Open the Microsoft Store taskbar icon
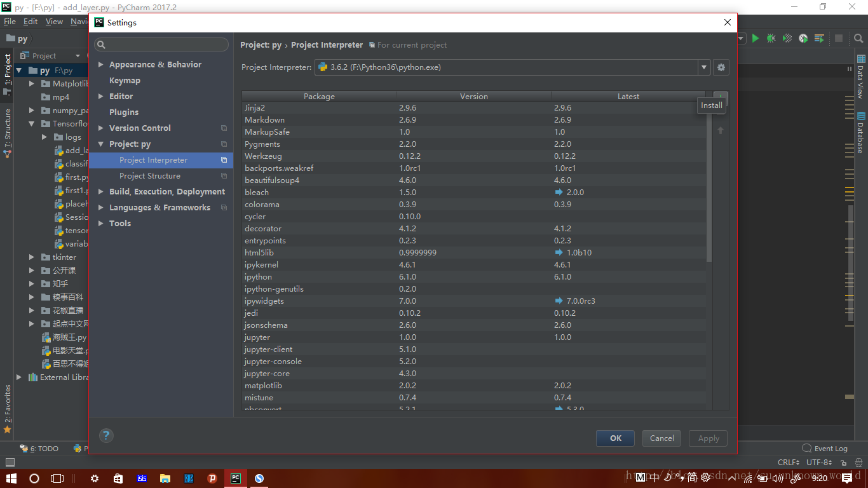868x488 pixels. [x=118, y=478]
